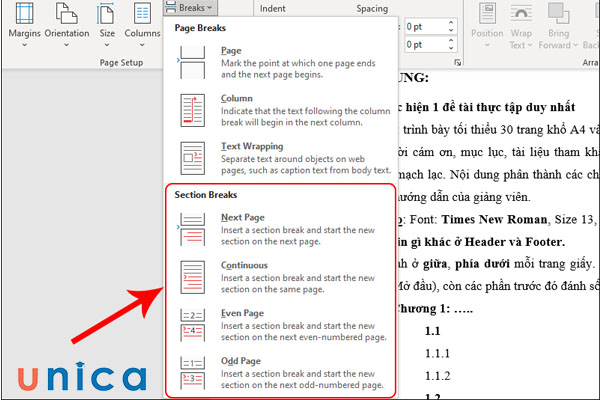Open the page Size icon
Viewport: 600px width, 400px height.
(x=106, y=13)
